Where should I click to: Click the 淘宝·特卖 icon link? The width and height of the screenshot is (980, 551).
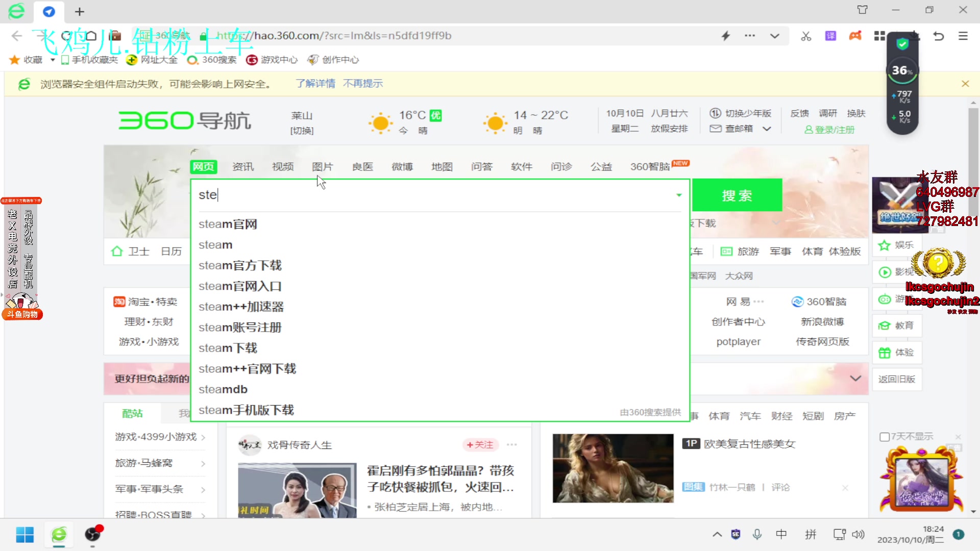(x=119, y=302)
